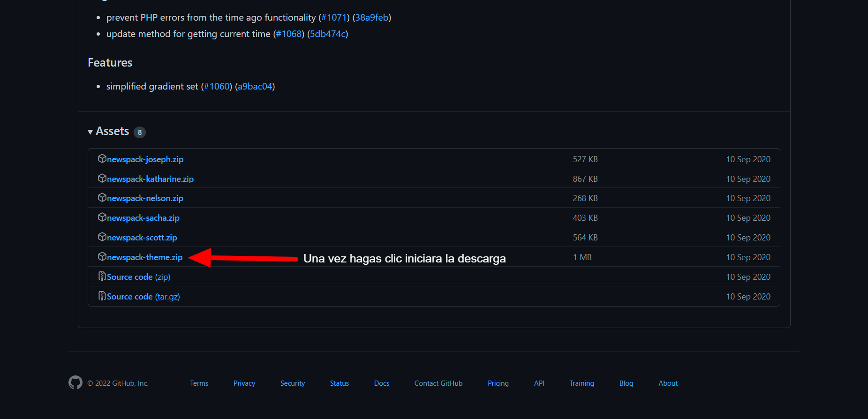868x419 pixels.
Task: Open commit 5db474c
Action: click(x=327, y=34)
